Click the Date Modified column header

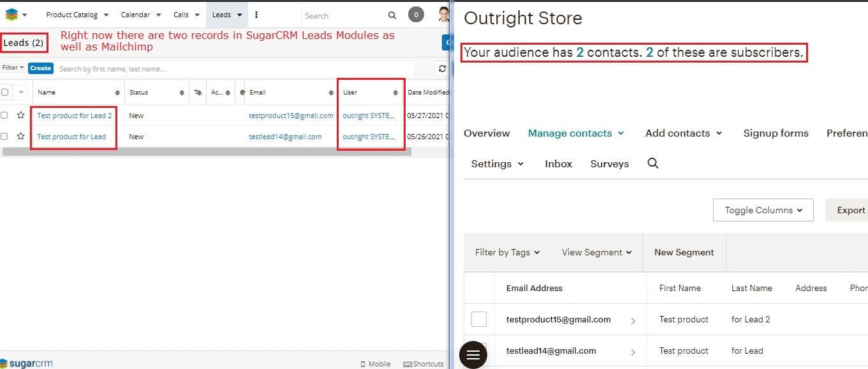tap(427, 93)
